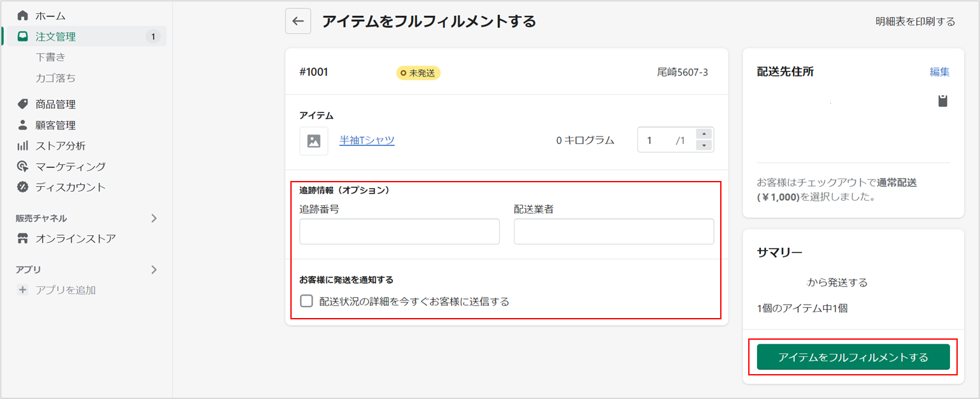Expand the 販売チャネル section chevron
The height and width of the screenshot is (399, 980).
coord(153,219)
